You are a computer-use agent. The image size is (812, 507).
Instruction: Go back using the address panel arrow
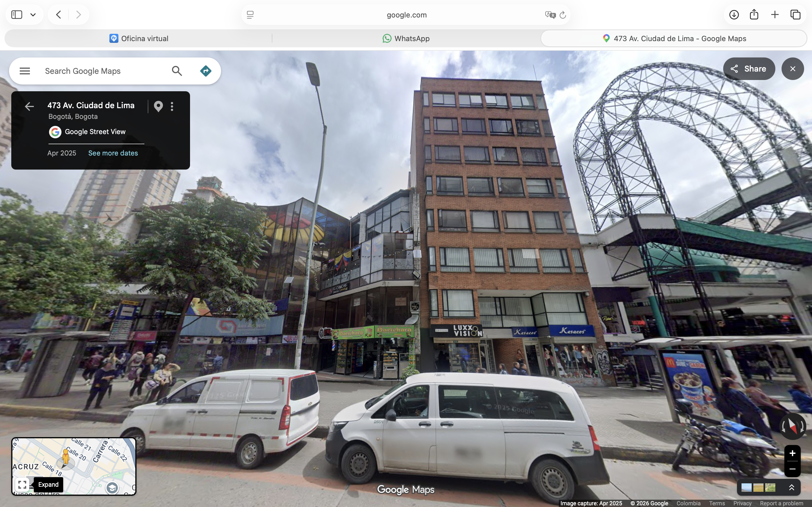(x=29, y=106)
